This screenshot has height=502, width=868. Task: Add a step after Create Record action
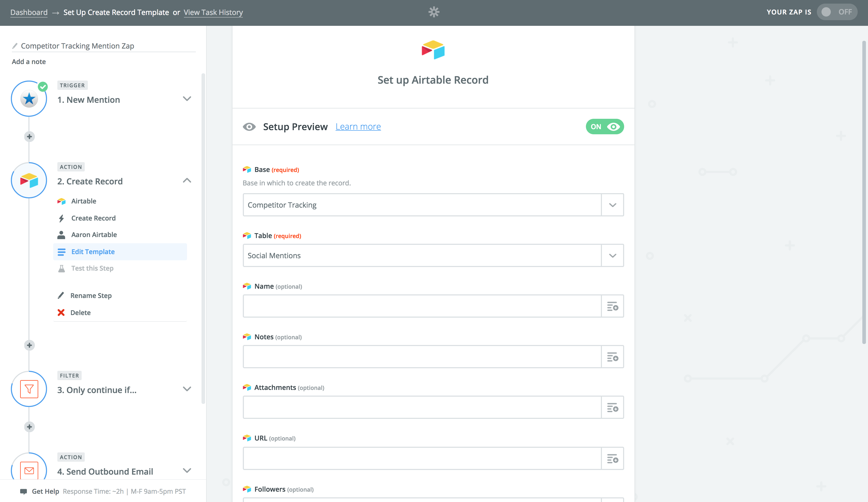click(x=29, y=345)
